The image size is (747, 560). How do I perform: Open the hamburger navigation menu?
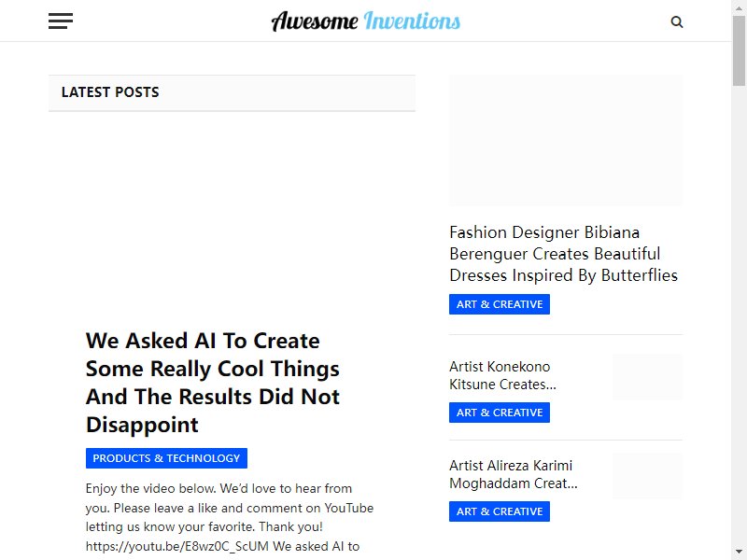pos(61,21)
